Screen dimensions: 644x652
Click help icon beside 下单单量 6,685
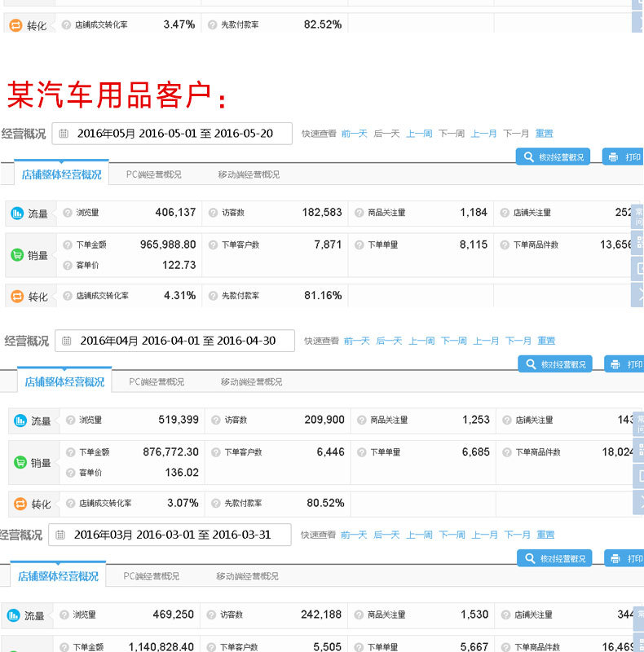point(361,452)
